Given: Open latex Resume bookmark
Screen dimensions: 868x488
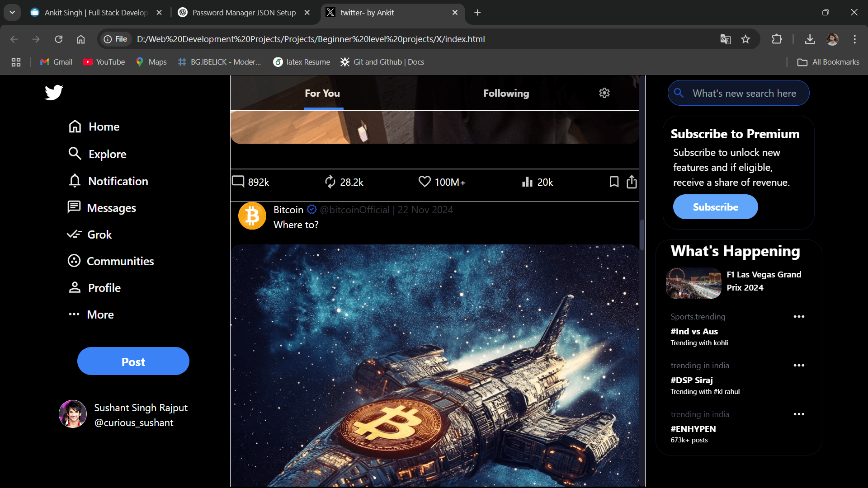Looking at the screenshot, I should click(302, 62).
